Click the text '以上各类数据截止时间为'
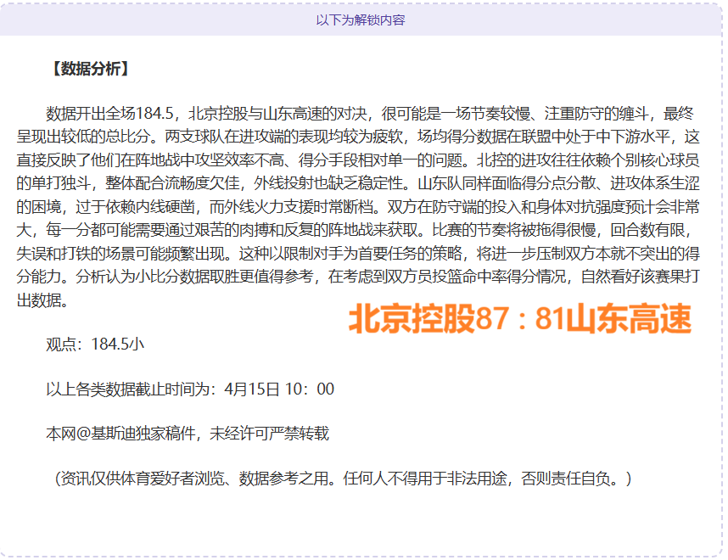The image size is (728, 560). pyautogui.click(x=127, y=389)
